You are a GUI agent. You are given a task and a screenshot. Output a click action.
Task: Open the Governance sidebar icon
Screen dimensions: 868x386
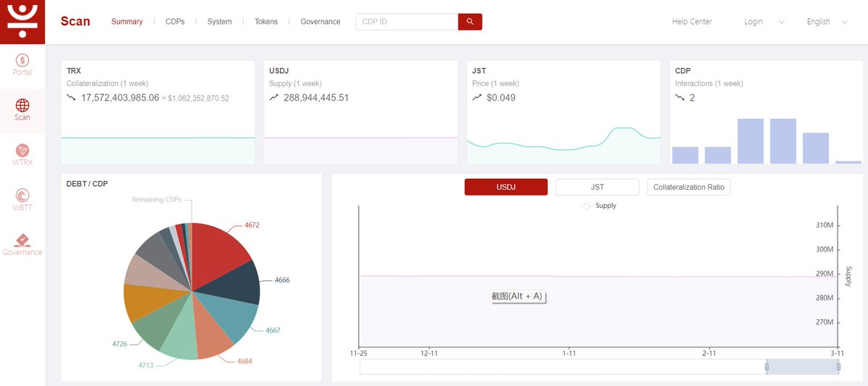(22, 240)
